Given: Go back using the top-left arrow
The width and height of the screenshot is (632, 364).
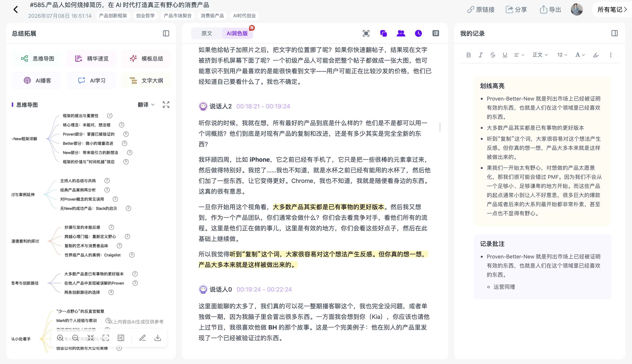Looking at the screenshot, I should [x=16, y=10].
